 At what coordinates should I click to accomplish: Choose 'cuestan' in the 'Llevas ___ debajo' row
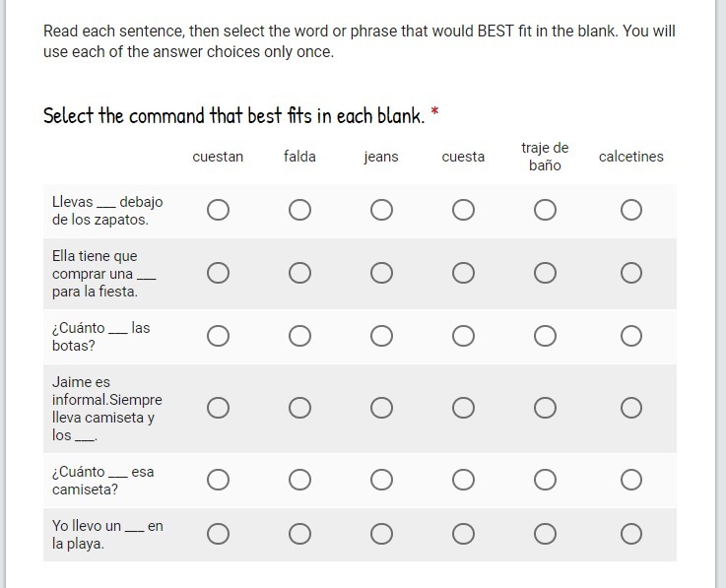click(x=219, y=211)
